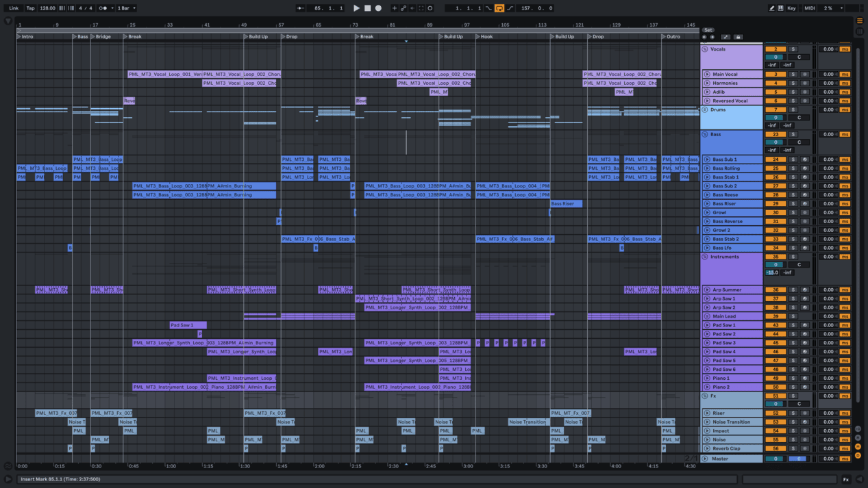
Task: Click the Automation Arm chain icon
Action: point(404,8)
